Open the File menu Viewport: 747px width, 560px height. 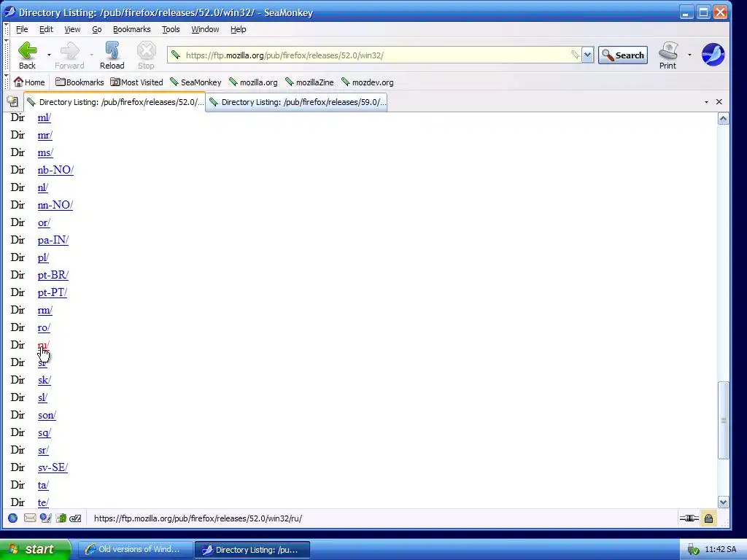(22, 29)
